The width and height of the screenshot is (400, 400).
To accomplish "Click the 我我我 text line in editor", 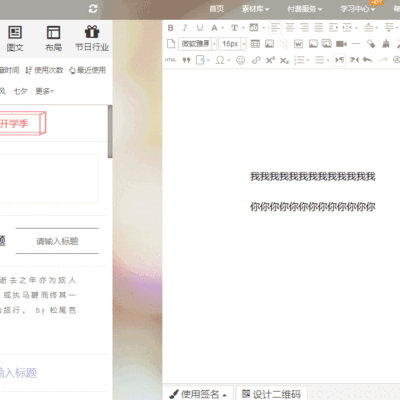I will [x=313, y=176].
